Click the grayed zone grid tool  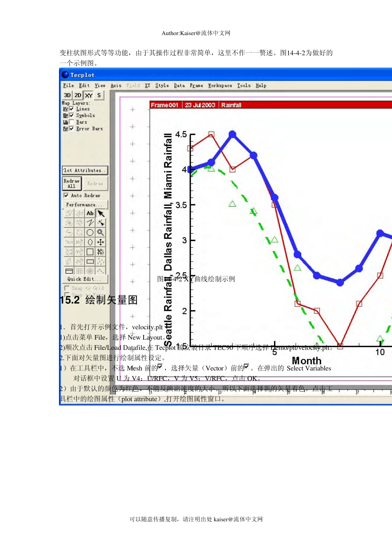pos(80,271)
